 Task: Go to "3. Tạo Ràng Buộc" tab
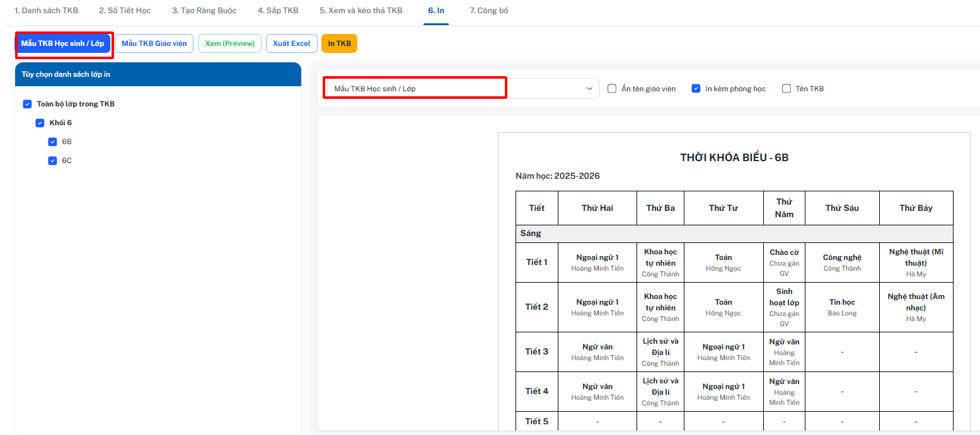pyautogui.click(x=204, y=11)
